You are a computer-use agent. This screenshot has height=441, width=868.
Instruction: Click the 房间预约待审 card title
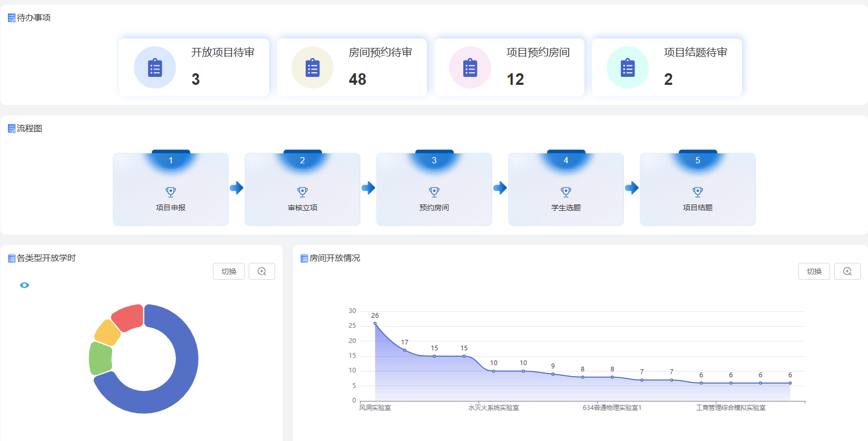coord(381,53)
